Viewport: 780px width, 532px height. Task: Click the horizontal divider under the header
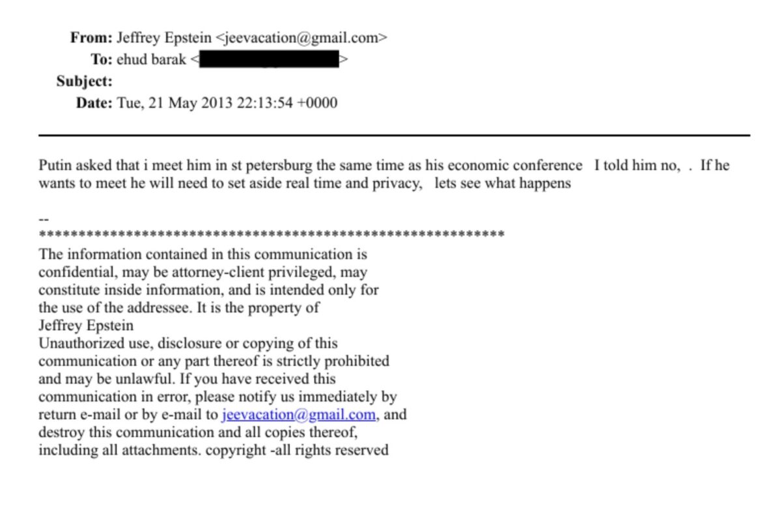pos(394,135)
